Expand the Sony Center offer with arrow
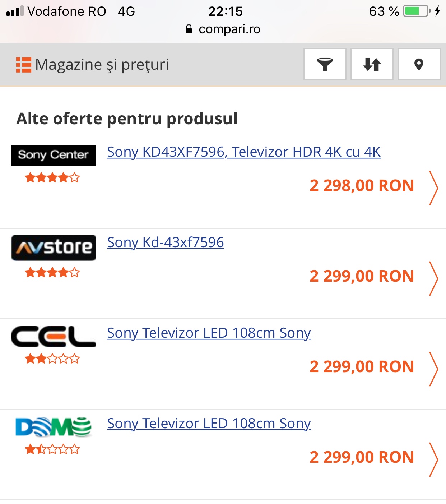 [434, 188]
